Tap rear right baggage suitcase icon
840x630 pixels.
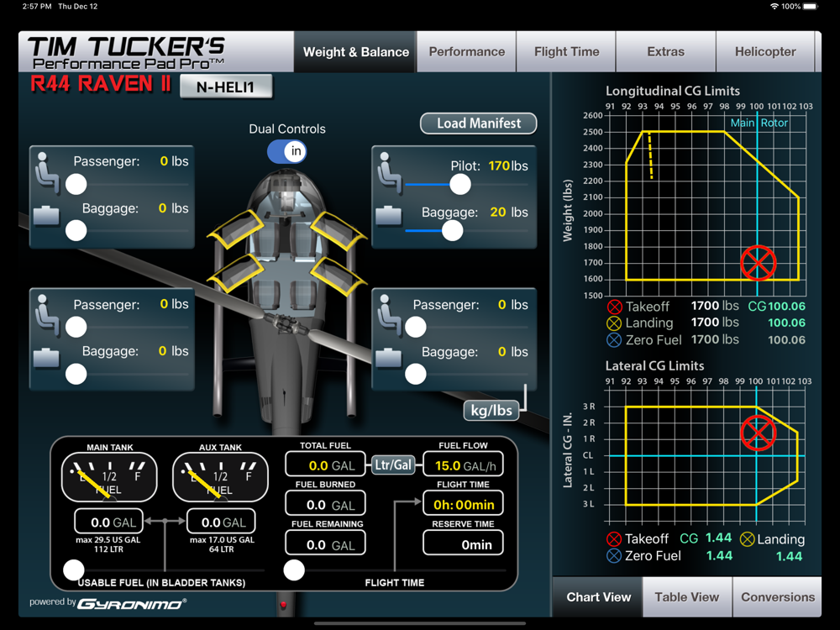tap(388, 359)
